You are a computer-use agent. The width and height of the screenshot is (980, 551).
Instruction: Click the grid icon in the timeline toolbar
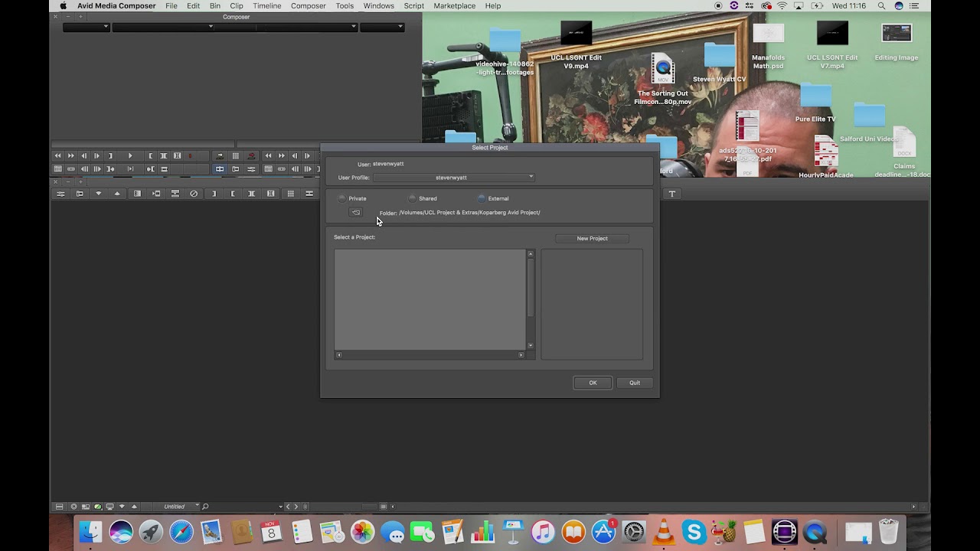[x=291, y=194]
